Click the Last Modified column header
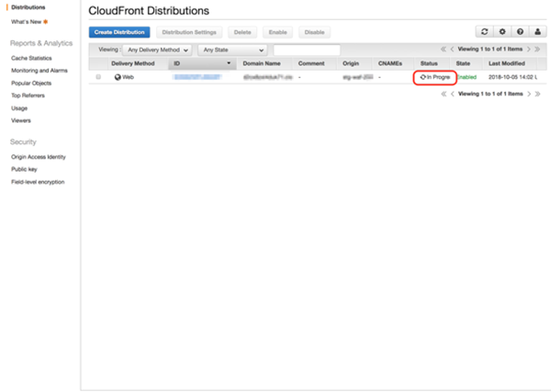Image resolution: width=551 pixels, height=392 pixels. click(x=506, y=63)
